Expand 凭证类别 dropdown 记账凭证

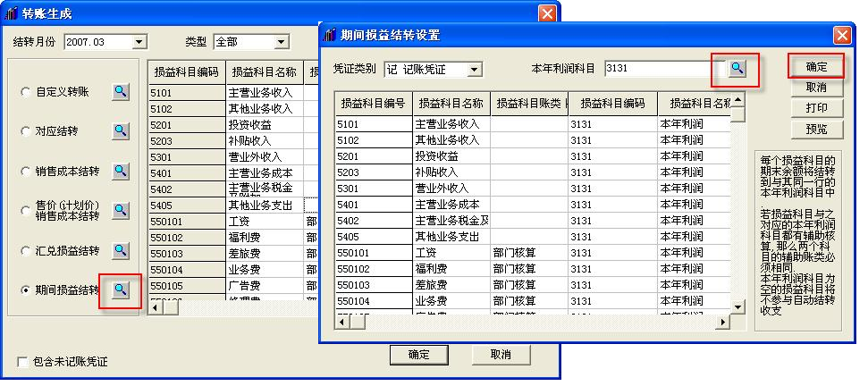tap(475, 69)
